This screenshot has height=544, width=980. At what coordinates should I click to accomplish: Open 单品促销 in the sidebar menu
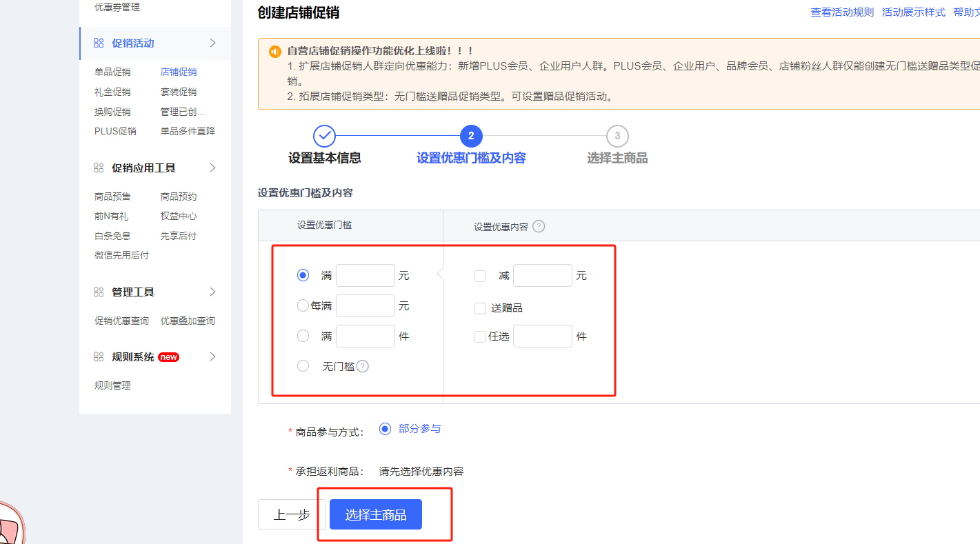[x=112, y=72]
